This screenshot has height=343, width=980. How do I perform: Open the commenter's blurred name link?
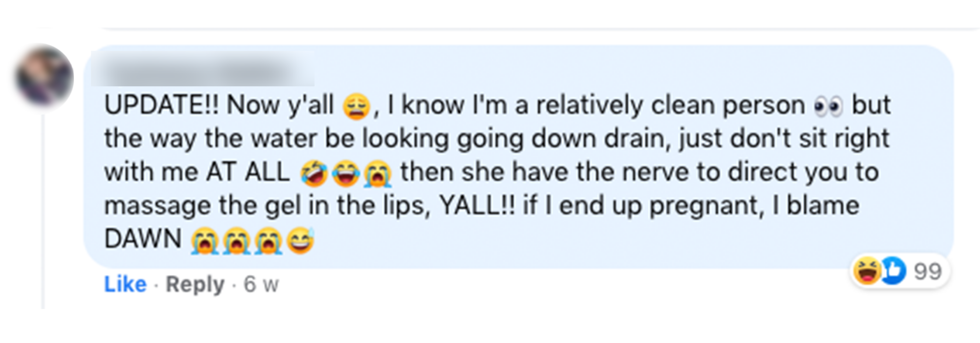(x=203, y=70)
